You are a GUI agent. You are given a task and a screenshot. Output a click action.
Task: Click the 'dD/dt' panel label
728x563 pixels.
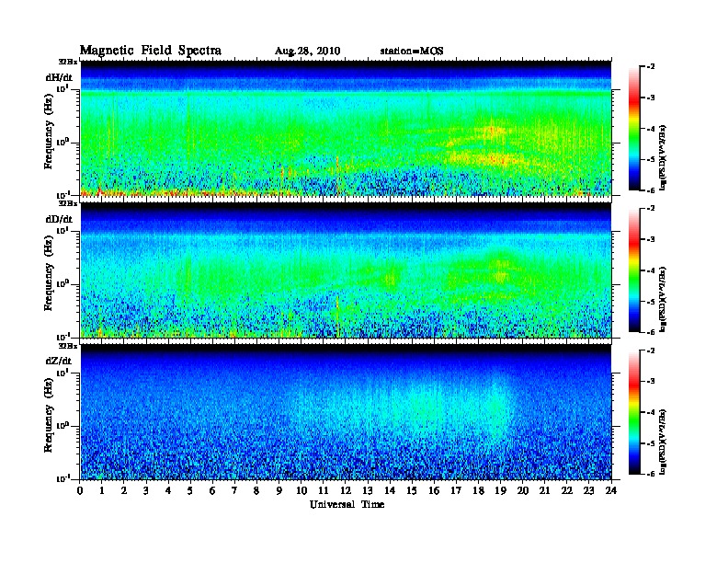tap(59, 219)
